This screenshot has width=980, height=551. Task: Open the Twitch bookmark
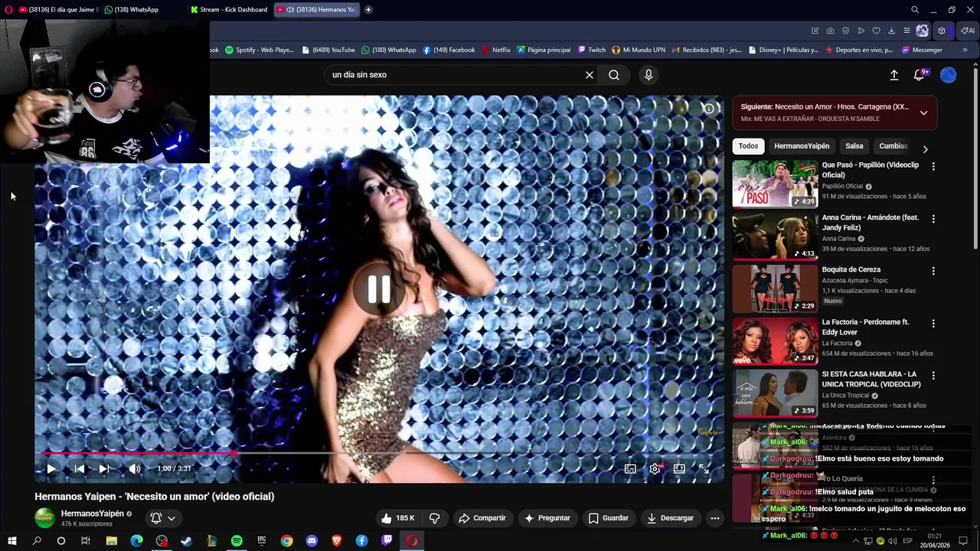pos(592,50)
